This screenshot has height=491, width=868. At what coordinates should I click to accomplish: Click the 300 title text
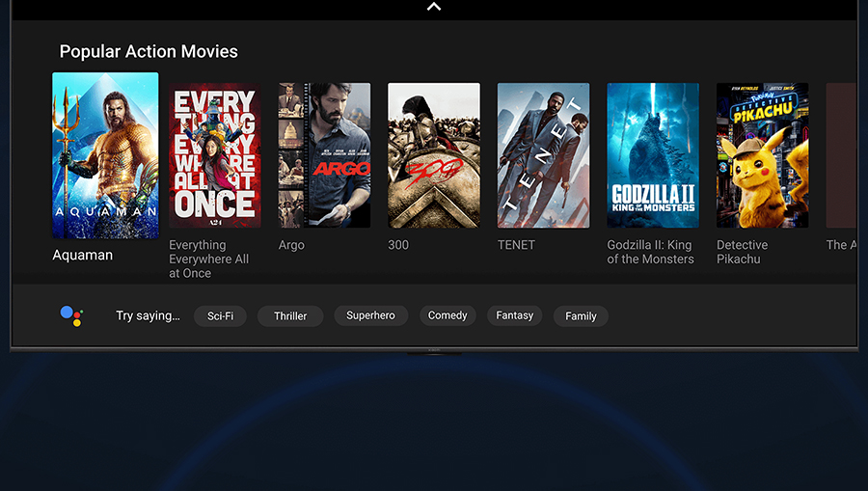click(398, 245)
